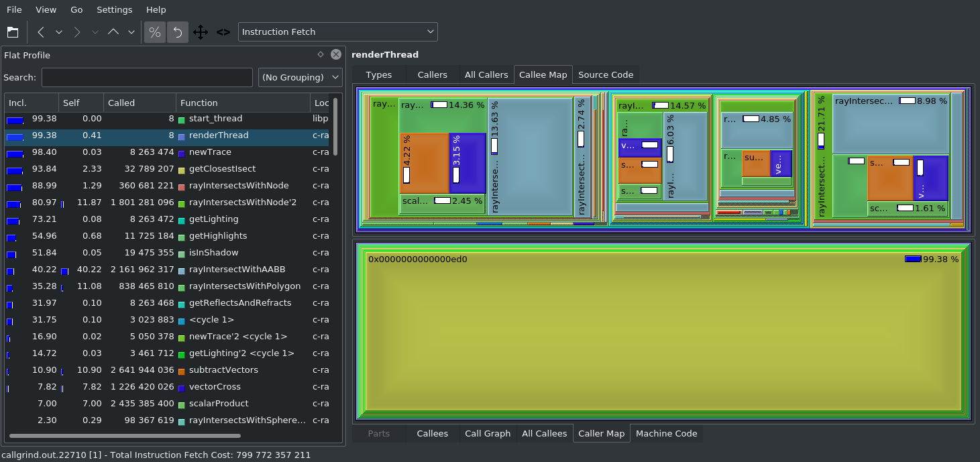Select the <cycle 1> row
The image size is (980, 462).
click(168, 320)
